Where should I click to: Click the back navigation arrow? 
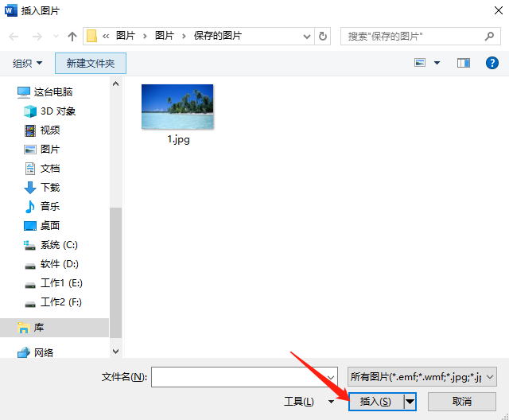pyautogui.click(x=14, y=37)
